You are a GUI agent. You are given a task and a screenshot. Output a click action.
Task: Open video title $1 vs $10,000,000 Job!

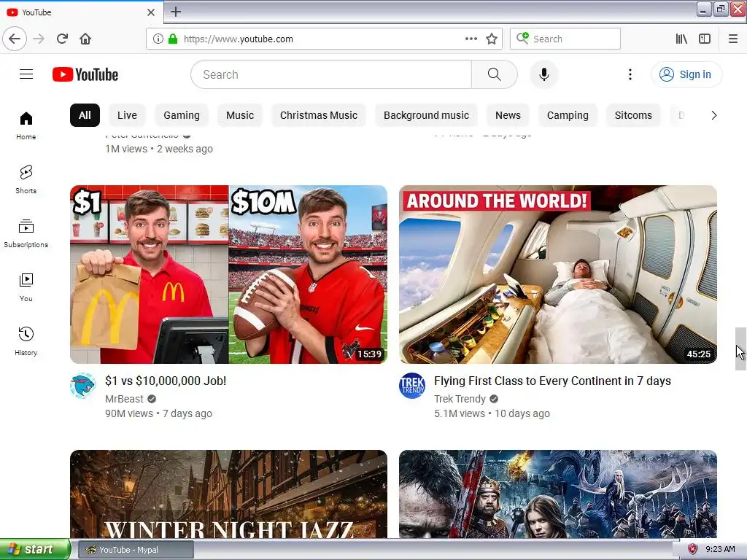click(166, 381)
